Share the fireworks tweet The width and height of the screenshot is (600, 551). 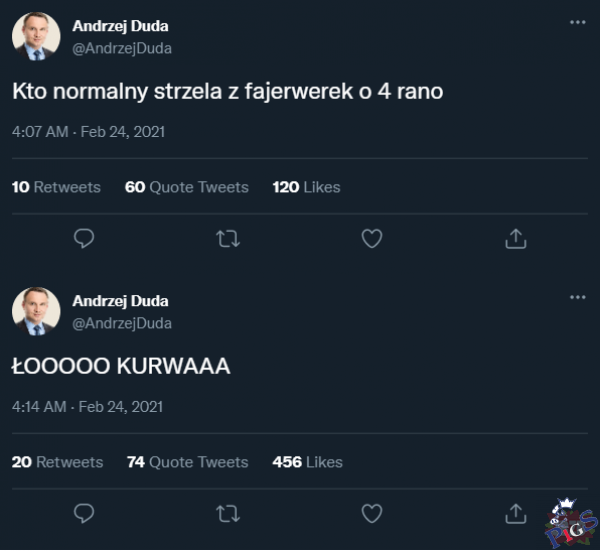pyautogui.click(x=515, y=238)
